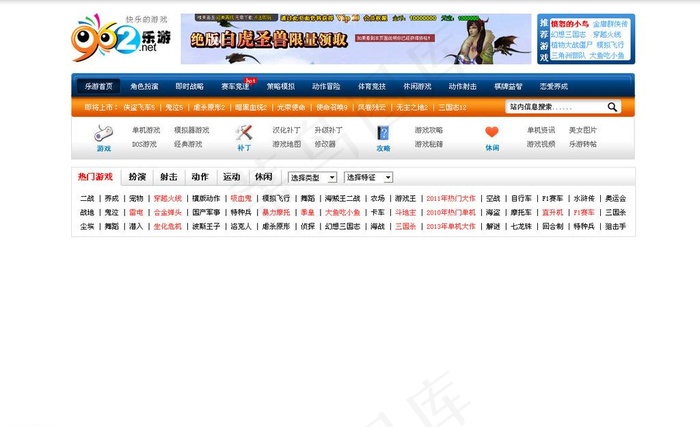The height and width of the screenshot is (427, 700).
Task: Open the 攻略 blue guide book icon
Action: point(383,133)
